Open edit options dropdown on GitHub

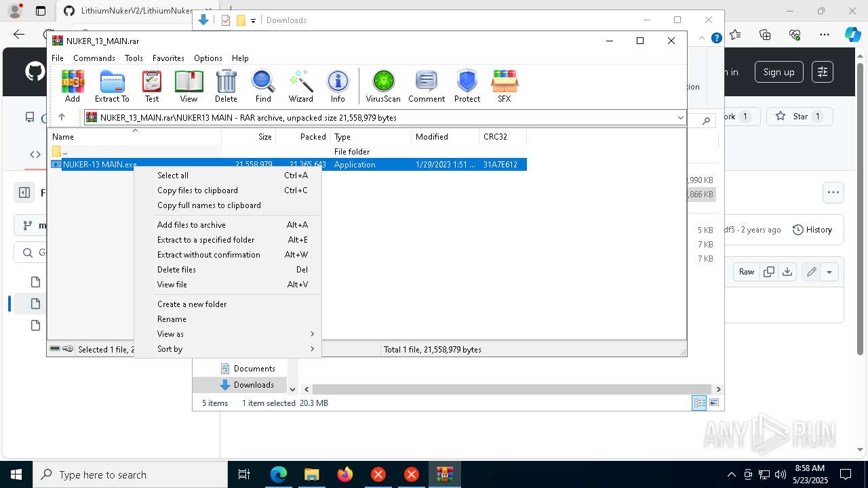[x=829, y=272]
